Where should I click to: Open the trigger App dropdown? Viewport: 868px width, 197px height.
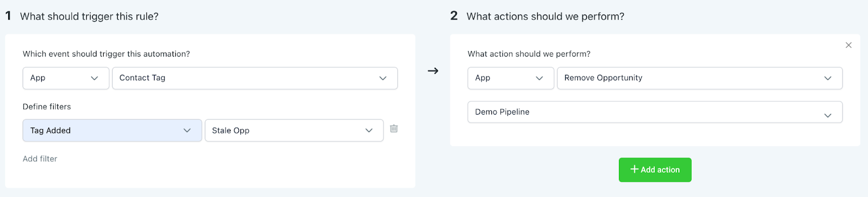[66, 78]
